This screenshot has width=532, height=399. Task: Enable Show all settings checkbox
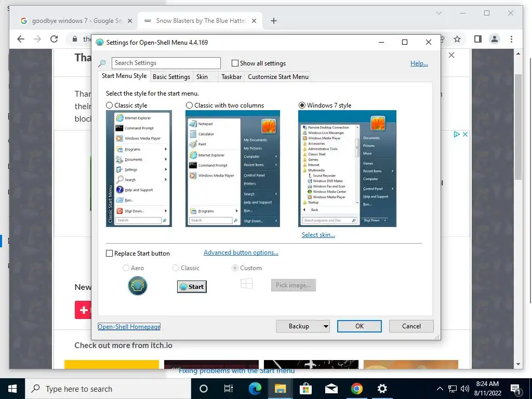pyautogui.click(x=235, y=63)
